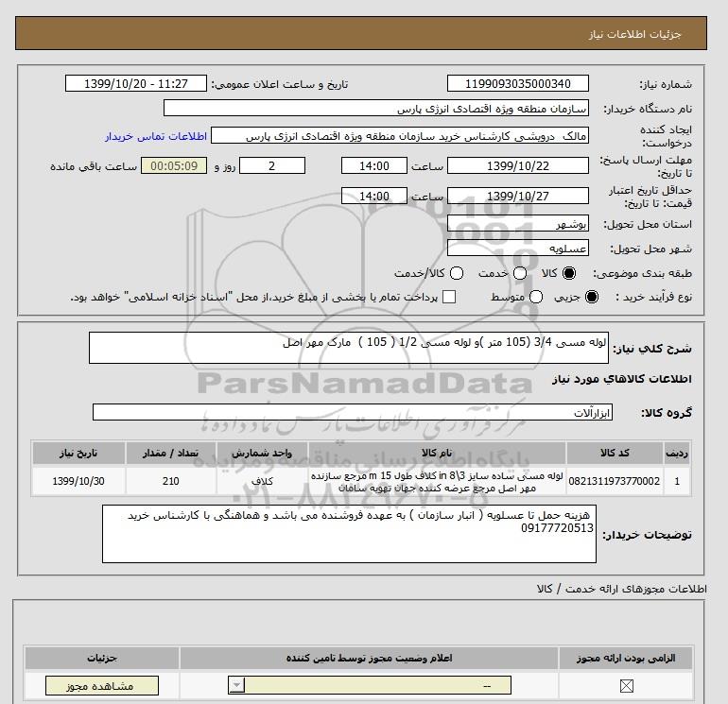Screen dimensions: 728x704
Task: Click the ردیف column header
Action: click(x=677, y=453)
